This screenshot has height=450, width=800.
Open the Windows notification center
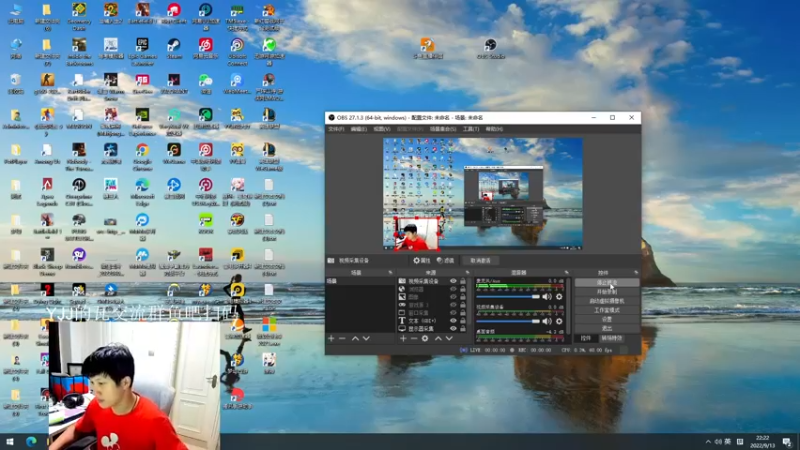[x=787, y=442]
